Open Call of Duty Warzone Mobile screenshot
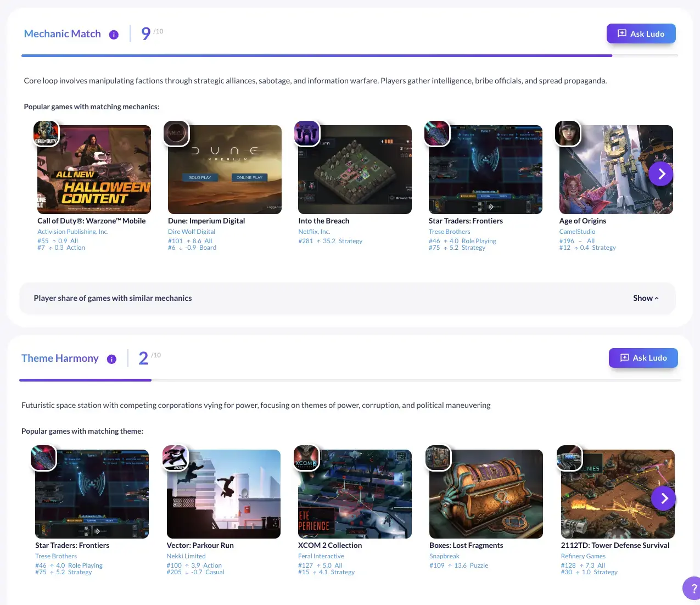The height and width of the screenshot is (605, 700). 94,170
